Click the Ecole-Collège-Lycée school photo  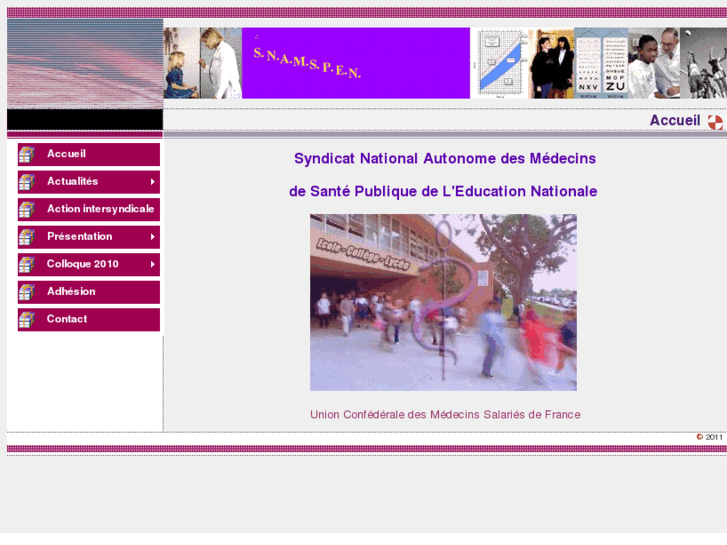[x=443, y=302]
